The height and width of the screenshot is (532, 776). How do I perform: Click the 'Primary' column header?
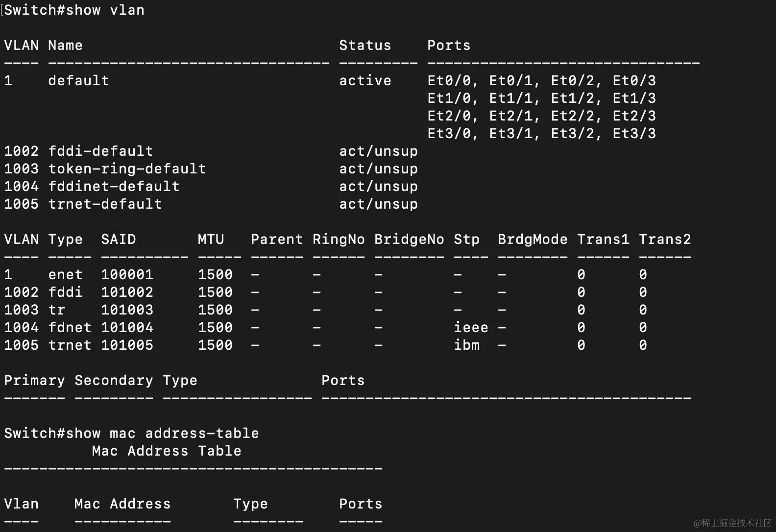(x=34, y=381)
